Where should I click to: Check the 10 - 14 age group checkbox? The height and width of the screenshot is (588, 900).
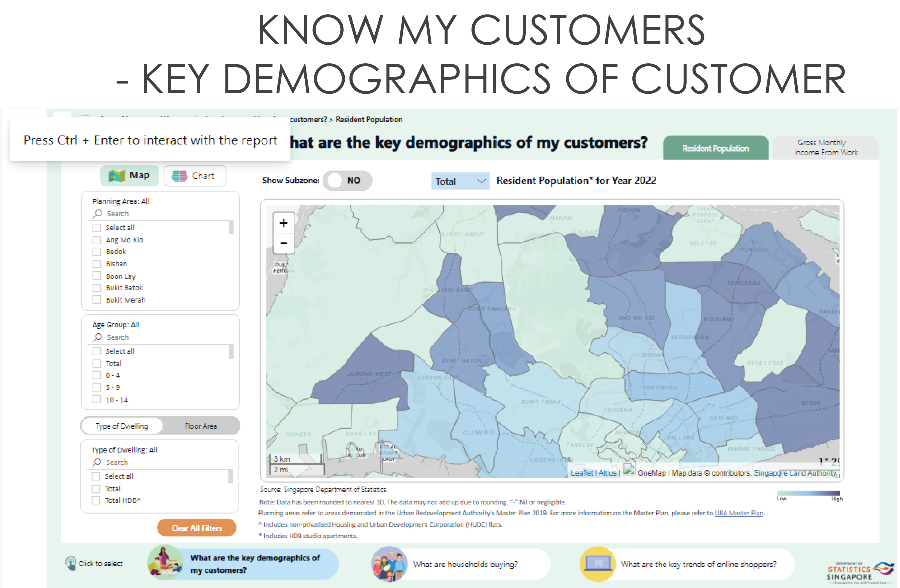coord(97,399)
